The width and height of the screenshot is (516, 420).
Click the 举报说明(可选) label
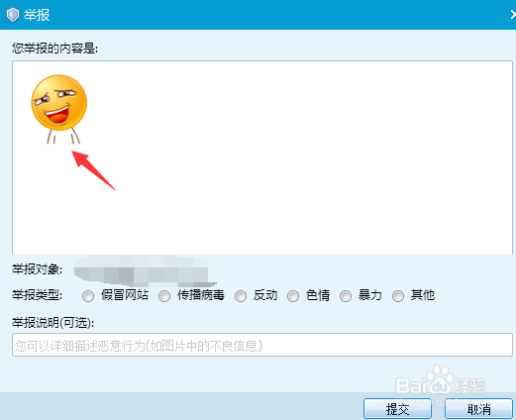coord(52,323)
